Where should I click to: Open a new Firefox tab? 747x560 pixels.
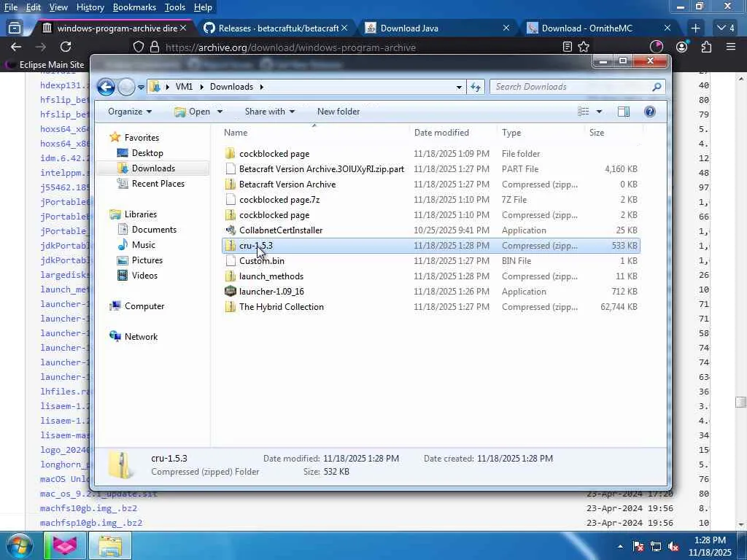click(695, 28)
